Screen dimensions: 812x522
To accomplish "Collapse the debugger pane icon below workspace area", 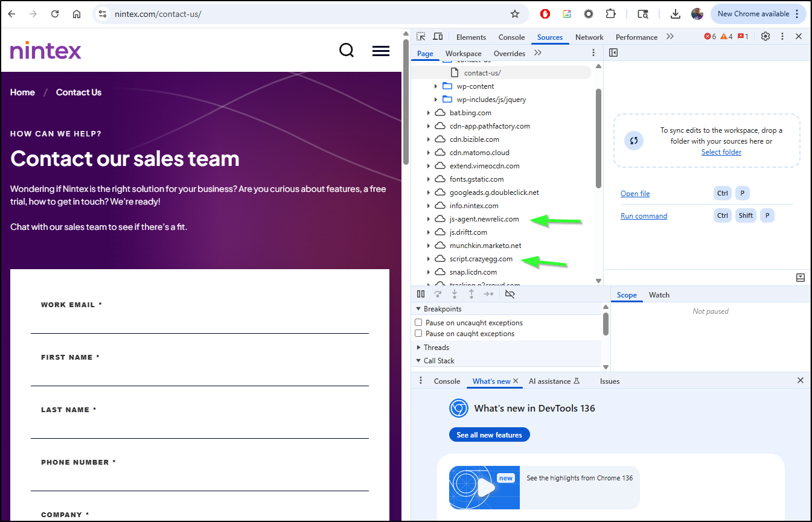I will tap(801, 278).
